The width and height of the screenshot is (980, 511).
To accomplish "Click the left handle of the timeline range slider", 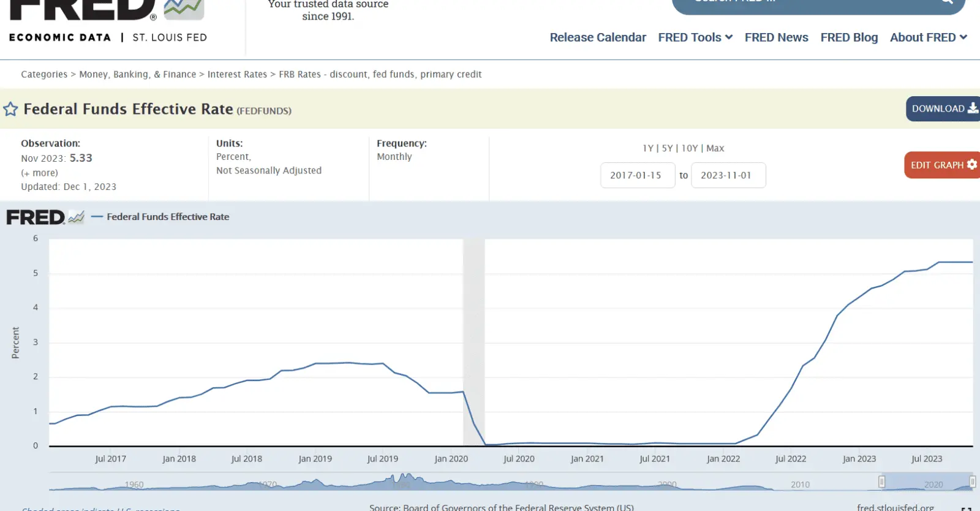I will click(x=881, y=482).
